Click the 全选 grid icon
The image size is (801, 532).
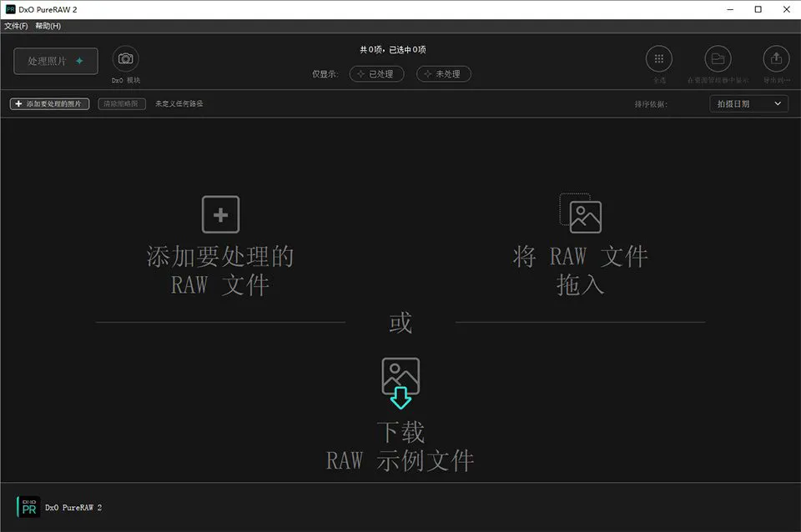tap(659, 59)
